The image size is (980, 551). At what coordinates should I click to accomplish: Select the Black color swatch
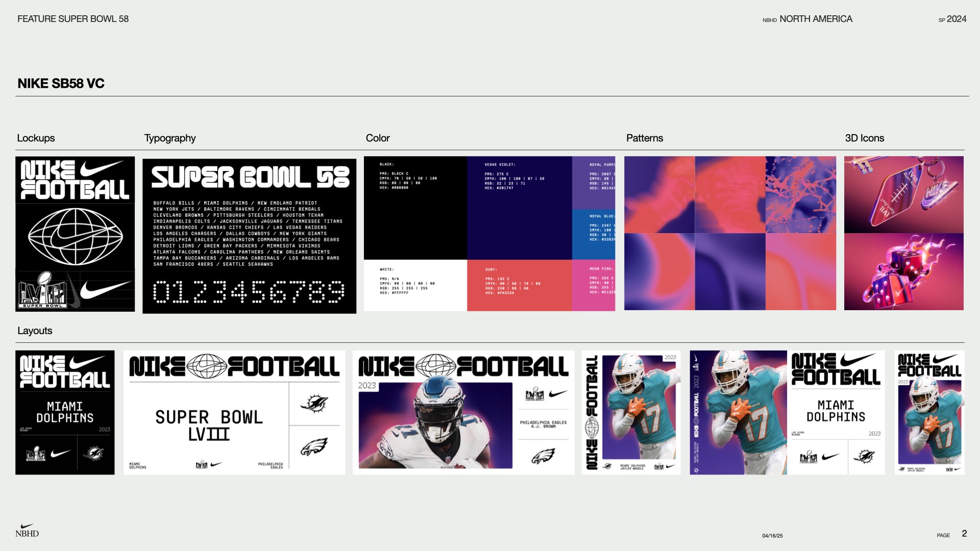point(415,208)
